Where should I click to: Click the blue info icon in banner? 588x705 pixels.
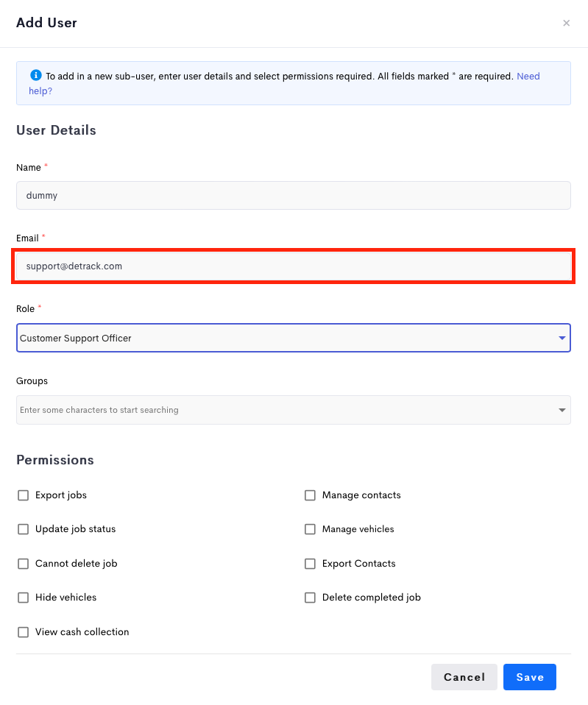point(36,75)
